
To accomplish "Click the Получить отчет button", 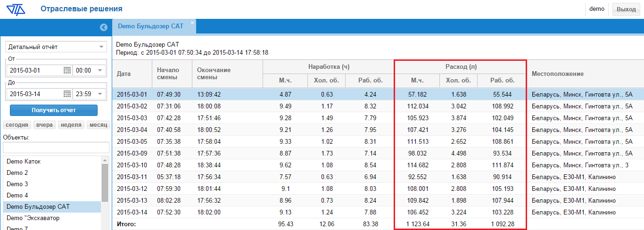I will [x=54, y=110].
